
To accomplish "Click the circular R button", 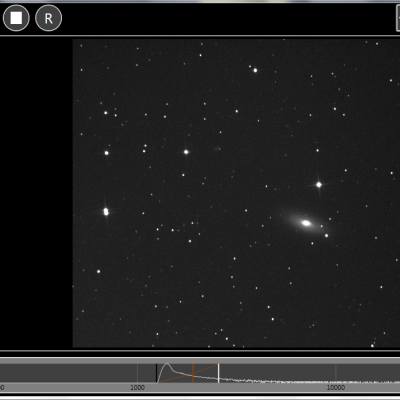I will pos(48,18).
